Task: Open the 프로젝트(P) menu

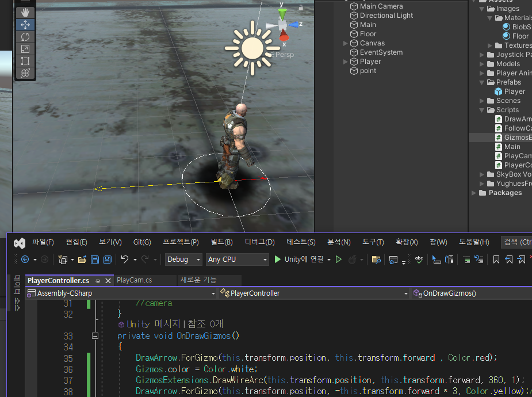Action: click(181, 242)
